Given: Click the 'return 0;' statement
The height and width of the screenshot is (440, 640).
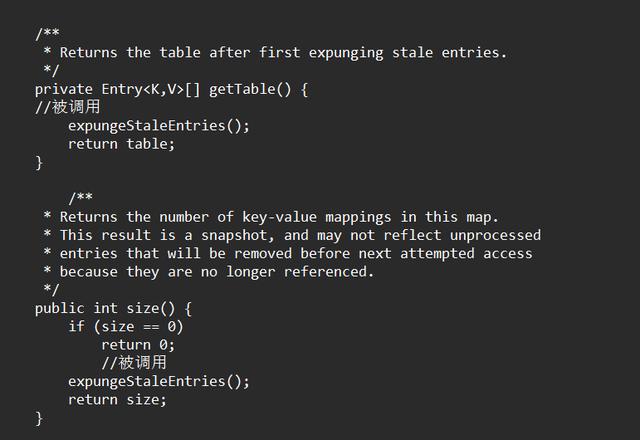Looking at the screenshot, I should [x=138, y=345].
